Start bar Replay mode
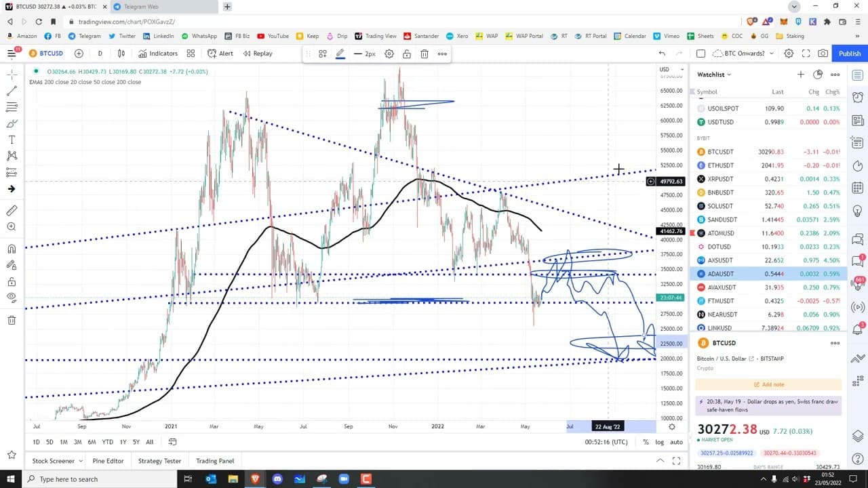 coord(258,54)
